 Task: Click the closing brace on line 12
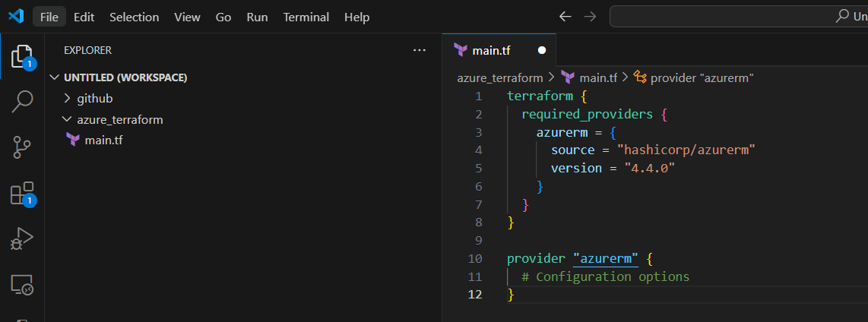511,295
